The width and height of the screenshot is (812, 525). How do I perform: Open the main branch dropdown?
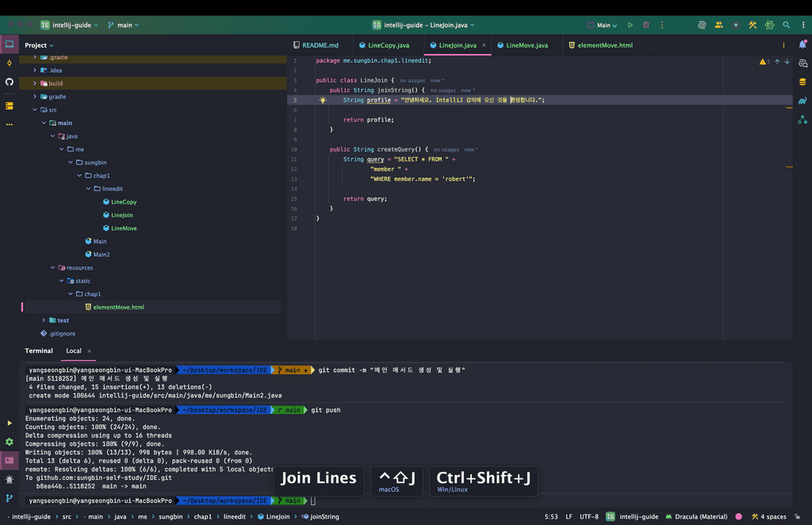click(x=123, y=25)
